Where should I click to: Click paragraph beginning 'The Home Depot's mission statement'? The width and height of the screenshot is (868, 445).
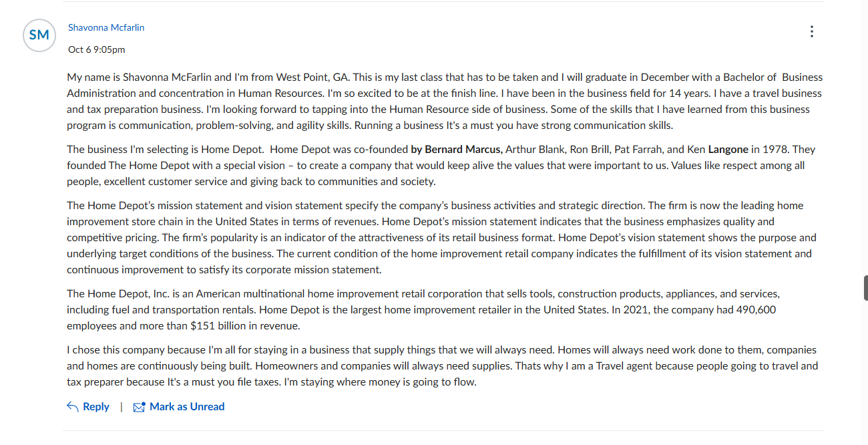(441, 237)
